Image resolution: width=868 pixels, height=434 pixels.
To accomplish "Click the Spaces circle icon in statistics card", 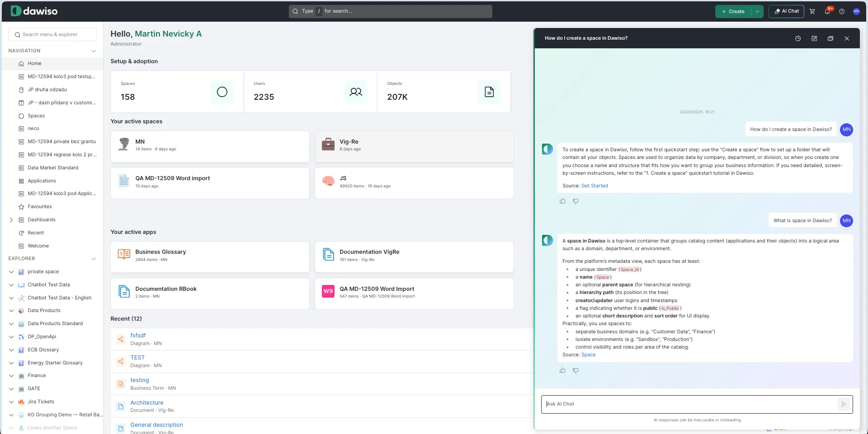I will tap(222, 92).
